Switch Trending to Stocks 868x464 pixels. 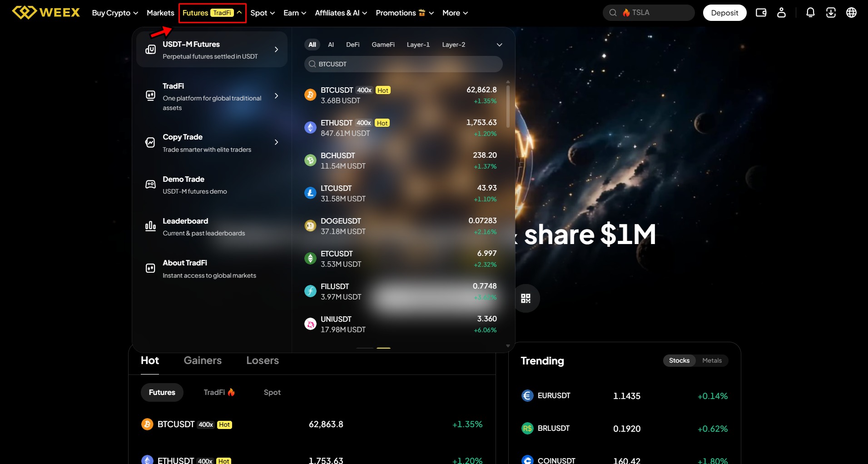tap(679, 360)
